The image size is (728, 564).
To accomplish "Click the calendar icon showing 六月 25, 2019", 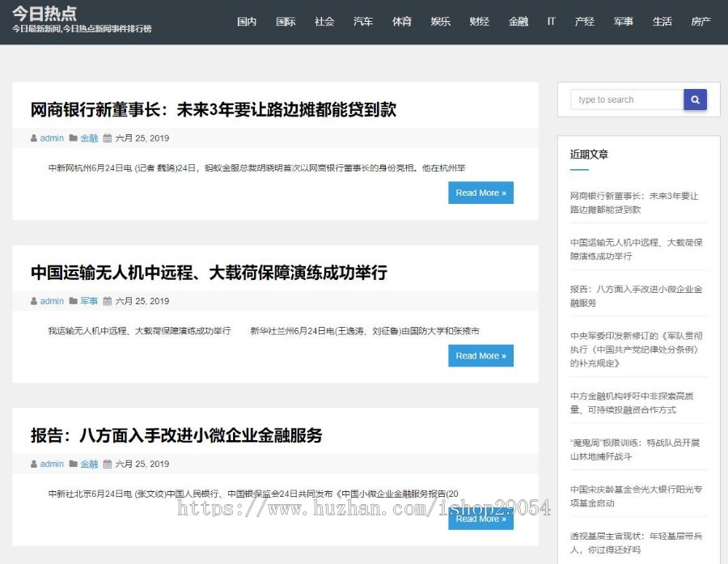I will pyautogui.click(x=109, y=138).
